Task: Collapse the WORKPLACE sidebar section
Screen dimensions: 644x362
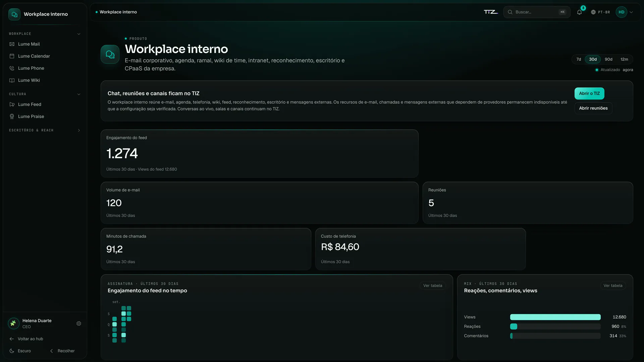Action: (45, 34)
